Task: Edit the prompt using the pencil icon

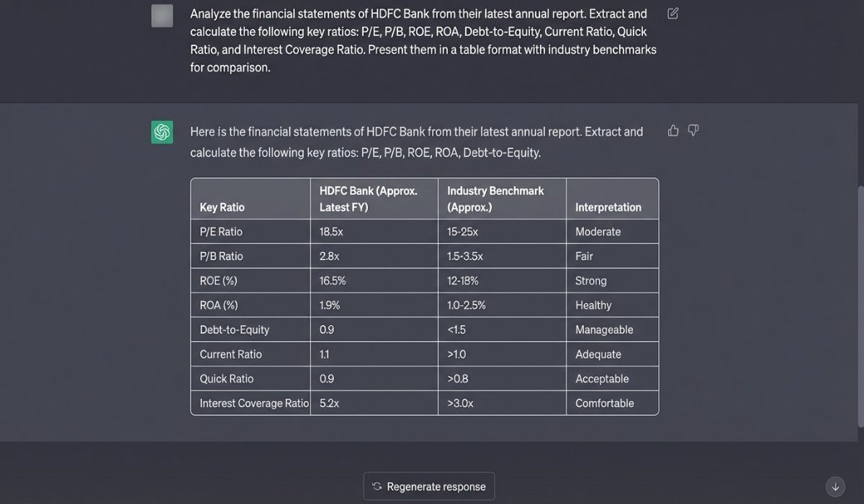Action: coord(672,13)
